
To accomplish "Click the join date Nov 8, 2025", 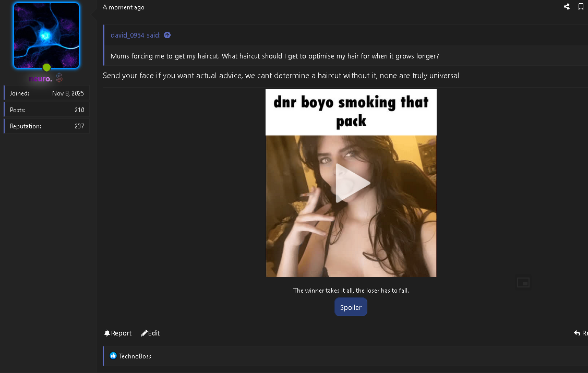I will click(68, 93).
